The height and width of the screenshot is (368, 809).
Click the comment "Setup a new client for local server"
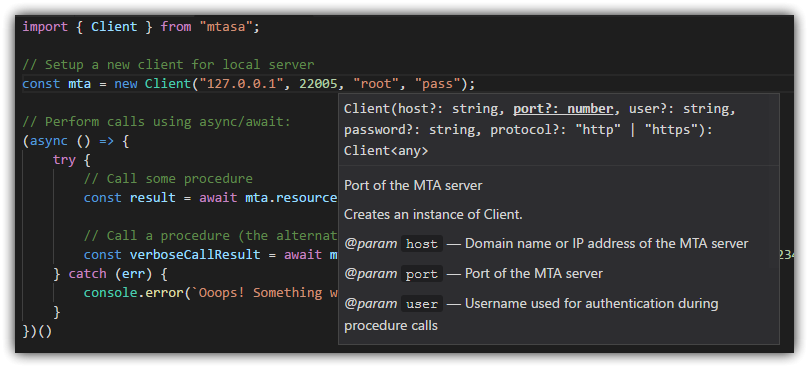click(x=168, y=65)
